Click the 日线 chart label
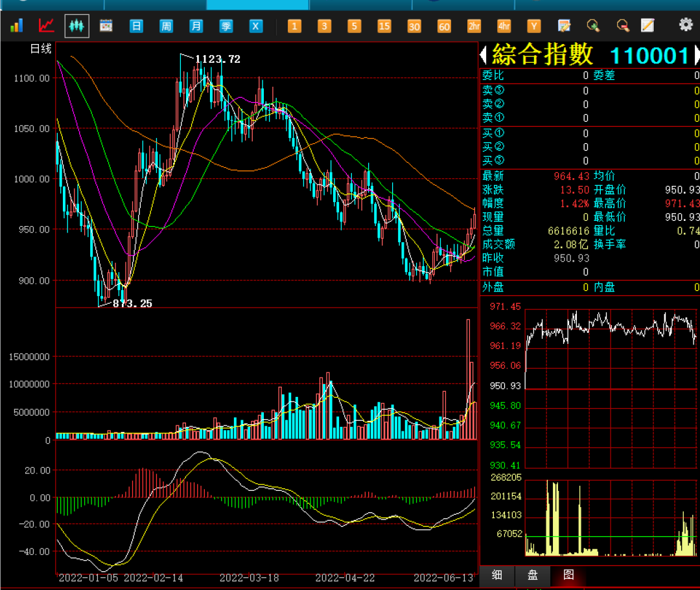This screenshot has width=700, height=590. click(x=41, y=49)
